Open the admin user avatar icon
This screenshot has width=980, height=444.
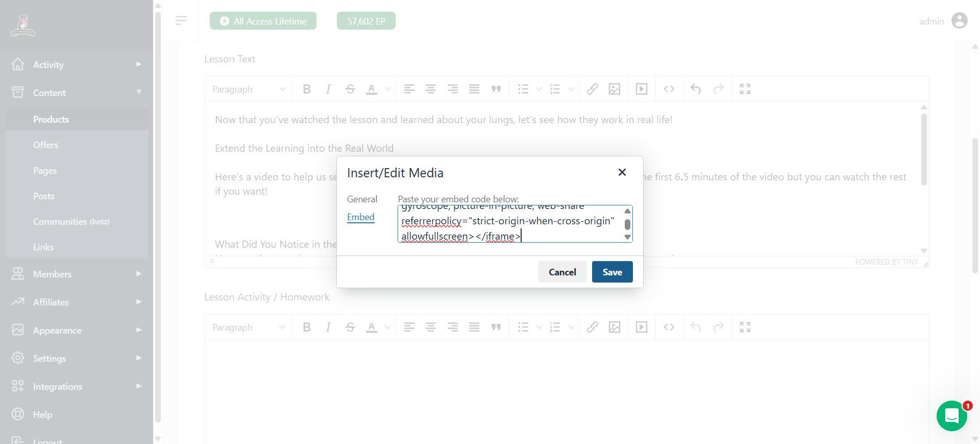coord(960,20)
